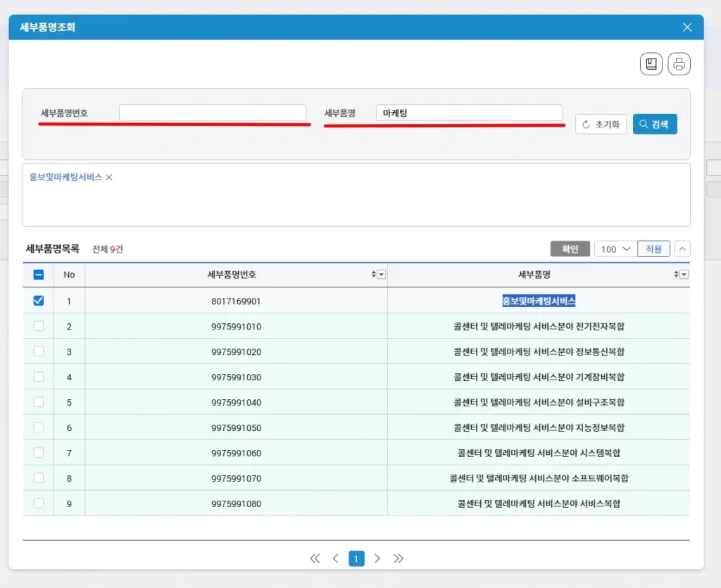Go to the first page of results
This screenshot has width=721, height=588.
[315, 558]
